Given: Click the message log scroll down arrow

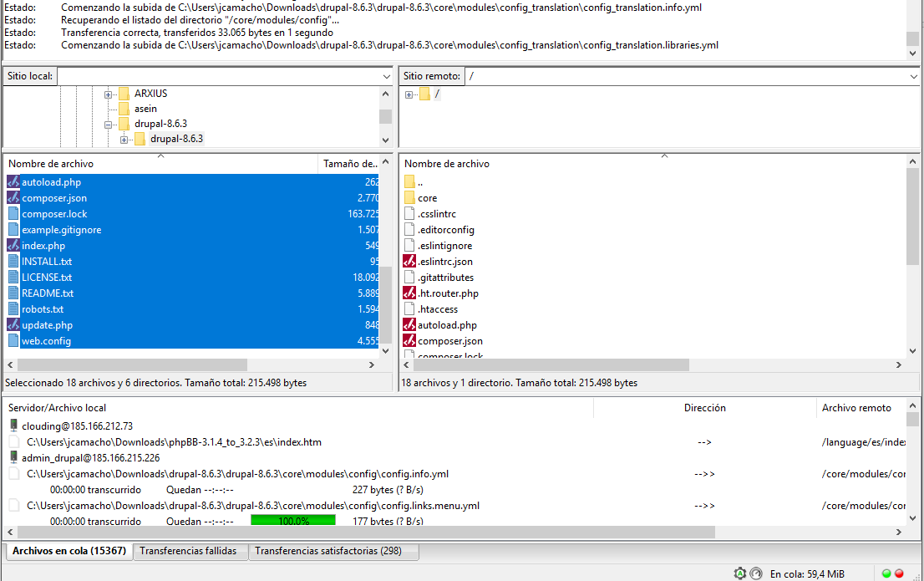Looking at the screenshot, I should 912,54.
